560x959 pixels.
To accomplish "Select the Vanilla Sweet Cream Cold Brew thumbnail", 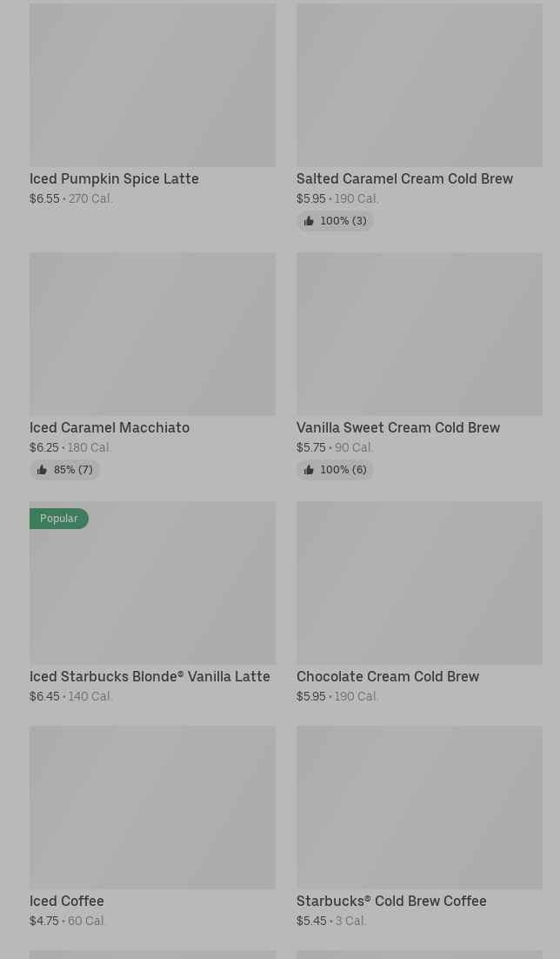I will pos(419,334).
